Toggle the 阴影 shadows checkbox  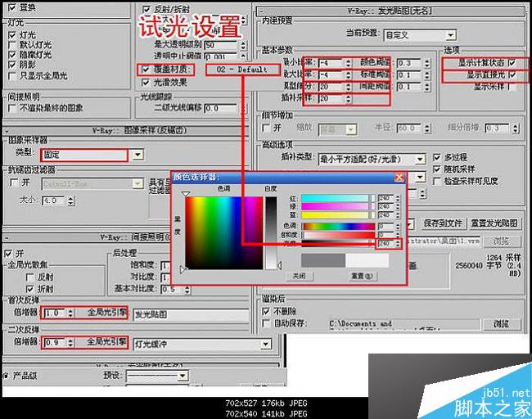pos(12,65)
